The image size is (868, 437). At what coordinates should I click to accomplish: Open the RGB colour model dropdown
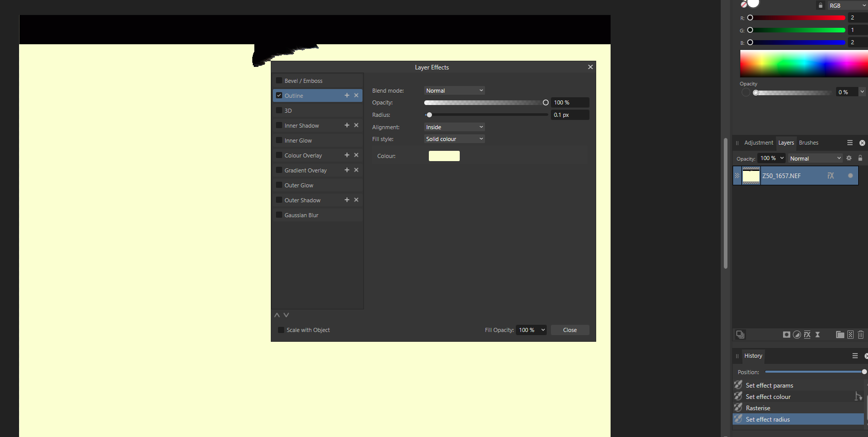point(847,6)
